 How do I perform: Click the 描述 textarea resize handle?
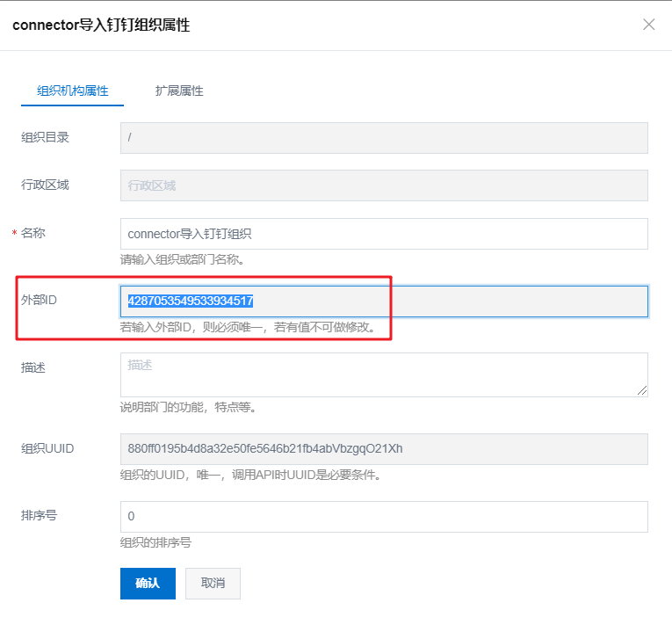pos(643,391)
